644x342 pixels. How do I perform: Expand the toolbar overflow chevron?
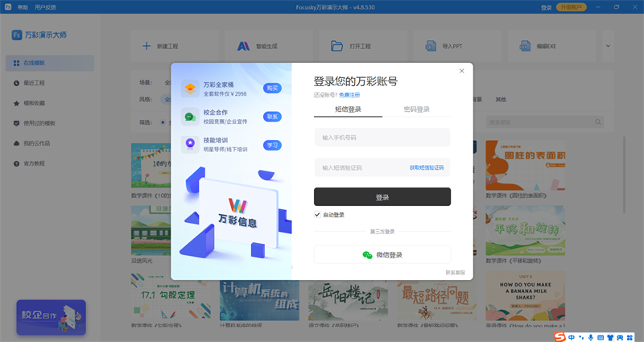[x=608, y=46]
